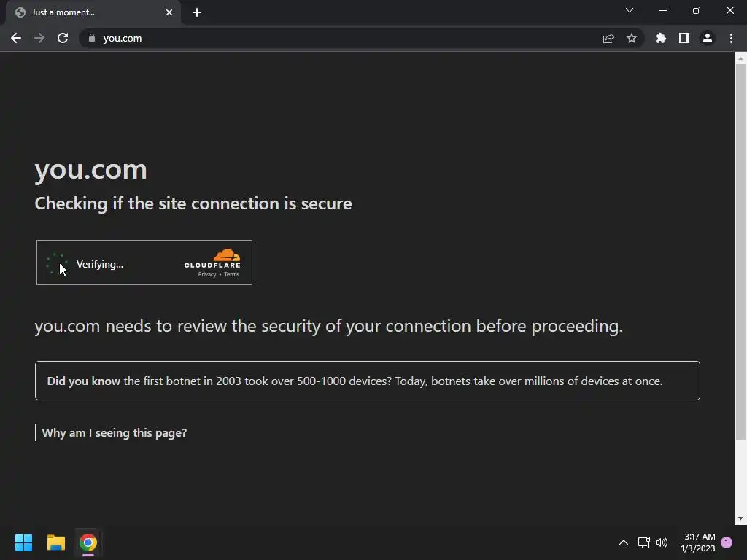Bookmark this page with the star icon
Viewport: 747px width, 560px height.
pyautogui.click(x=632, y=38)
